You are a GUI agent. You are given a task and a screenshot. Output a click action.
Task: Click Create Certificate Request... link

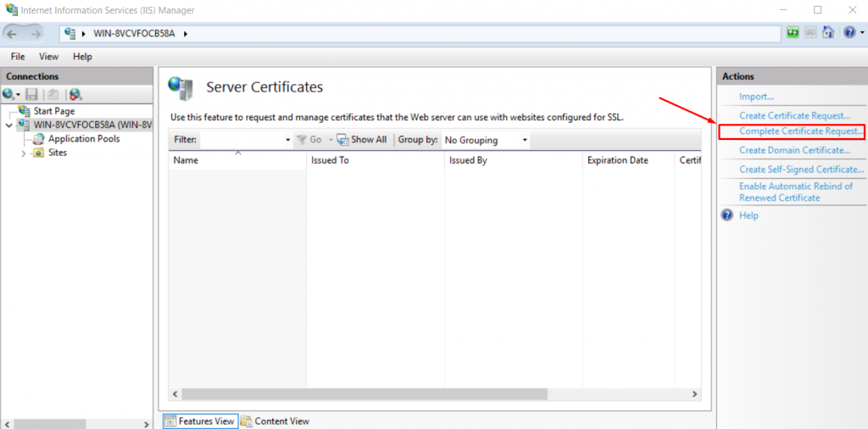tap(794, 115)
